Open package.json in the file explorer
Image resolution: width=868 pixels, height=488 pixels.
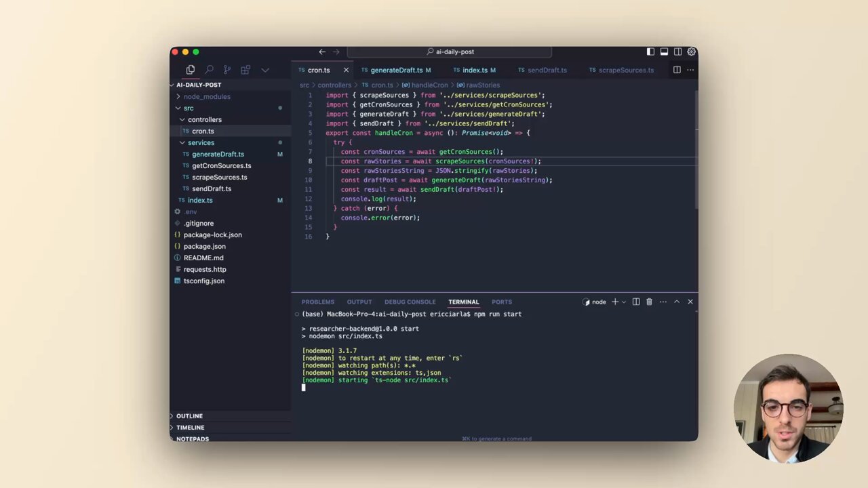[204, 246]
